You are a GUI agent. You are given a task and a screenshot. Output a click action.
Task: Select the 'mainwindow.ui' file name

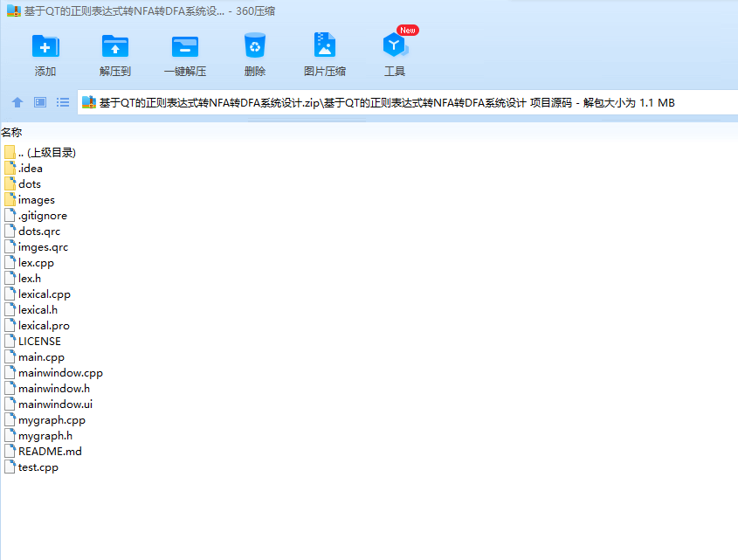pyautogui.click(x=56, y=404)
